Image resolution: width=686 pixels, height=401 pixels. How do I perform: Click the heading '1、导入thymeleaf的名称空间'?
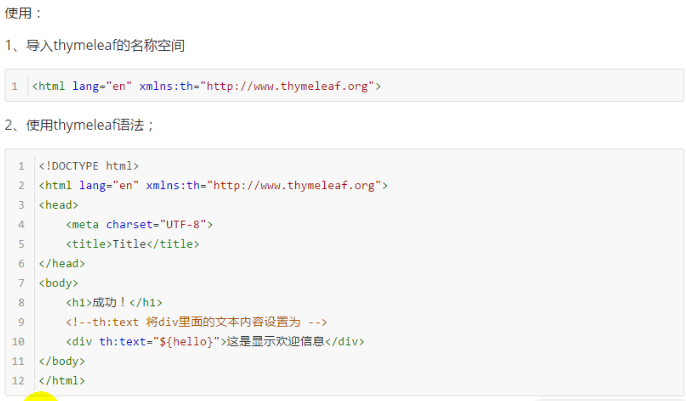(94, 46)
